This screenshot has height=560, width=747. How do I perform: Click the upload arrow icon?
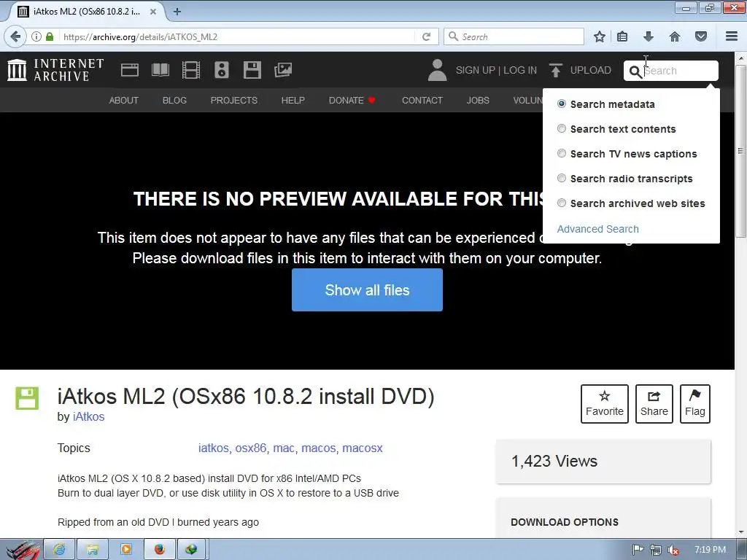pos(555,70)
